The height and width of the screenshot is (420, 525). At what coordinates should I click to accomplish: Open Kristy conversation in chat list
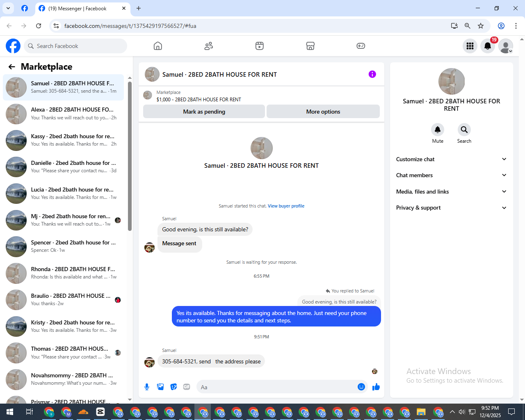pyautogui.click(x=64, y=326)
